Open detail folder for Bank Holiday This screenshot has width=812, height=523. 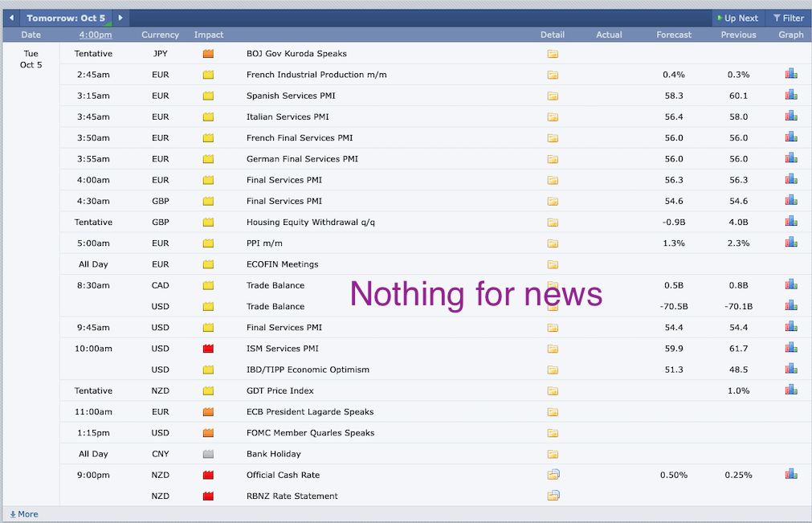click(x=553, y=454)
